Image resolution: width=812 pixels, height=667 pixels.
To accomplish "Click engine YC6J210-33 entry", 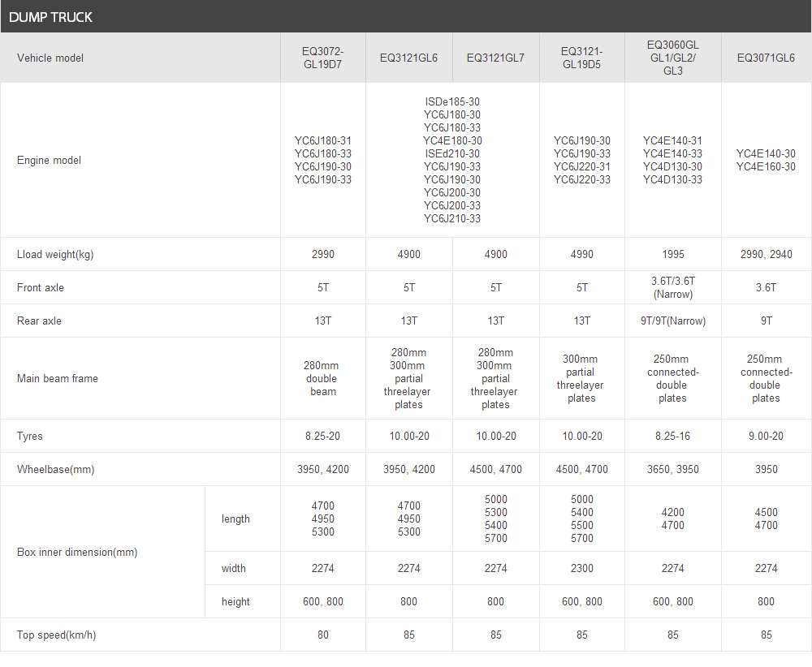I will coord(452,219).
